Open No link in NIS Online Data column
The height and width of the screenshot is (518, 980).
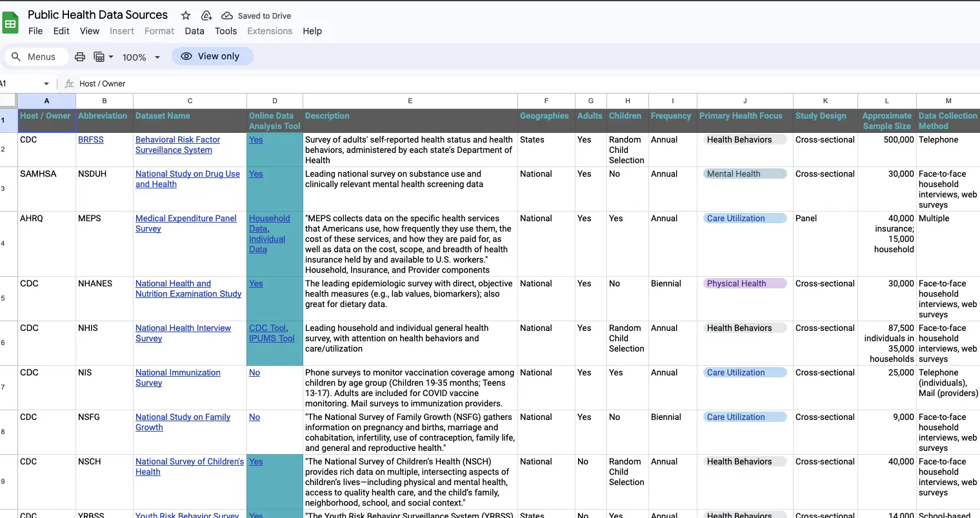pos(255,372)
